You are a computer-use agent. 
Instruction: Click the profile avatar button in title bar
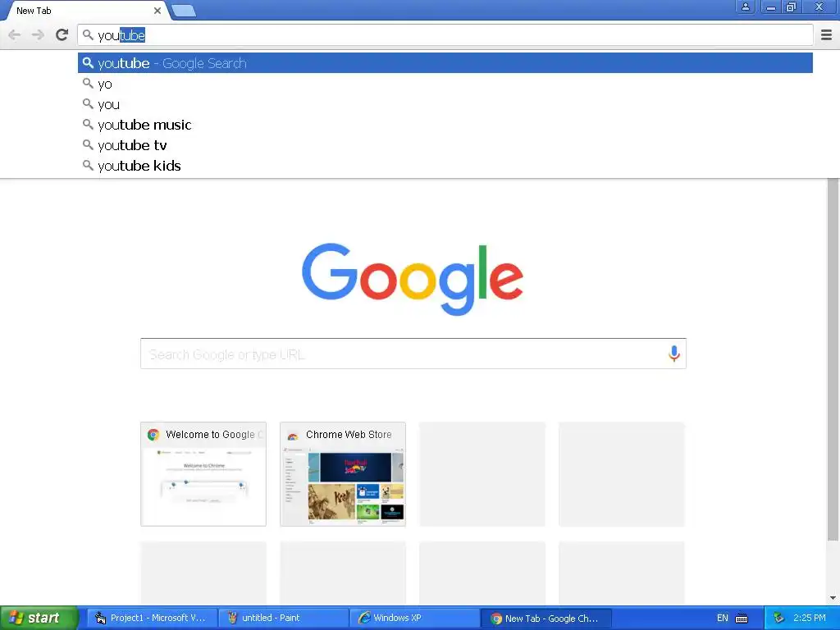(x=745, y=7)
